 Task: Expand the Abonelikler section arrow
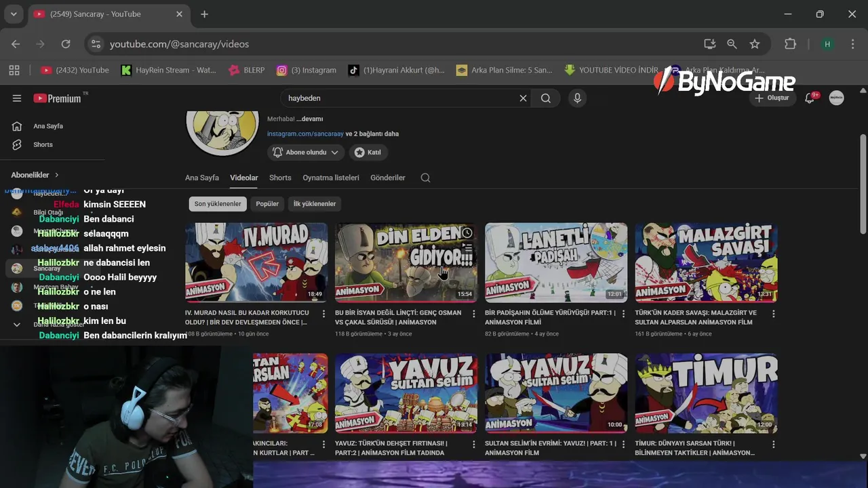point(57,175)
